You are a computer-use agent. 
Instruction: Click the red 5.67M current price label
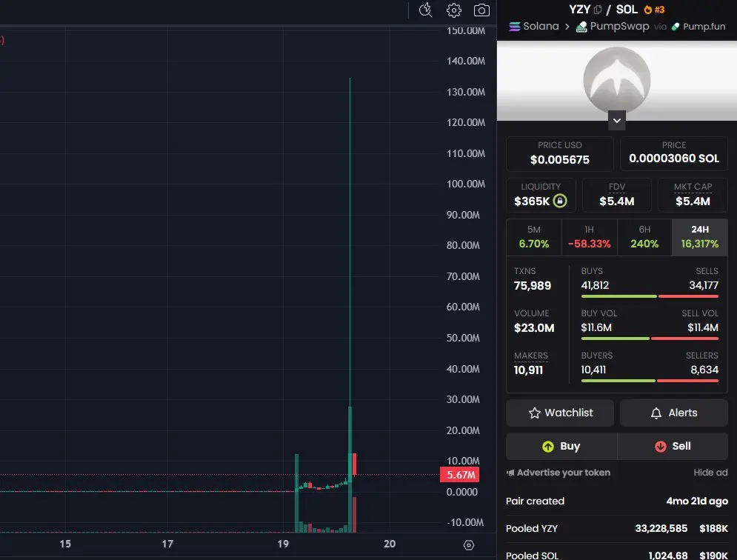tap(460, 475)
